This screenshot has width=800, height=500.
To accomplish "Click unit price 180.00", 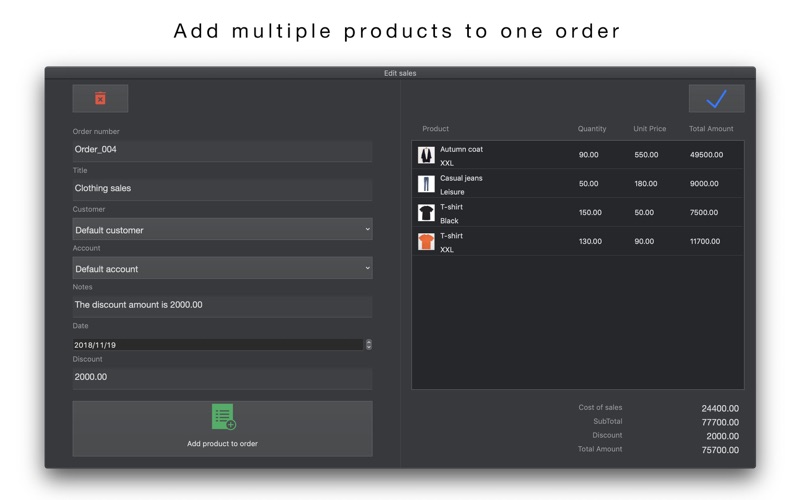I will [x=645, y=184].
